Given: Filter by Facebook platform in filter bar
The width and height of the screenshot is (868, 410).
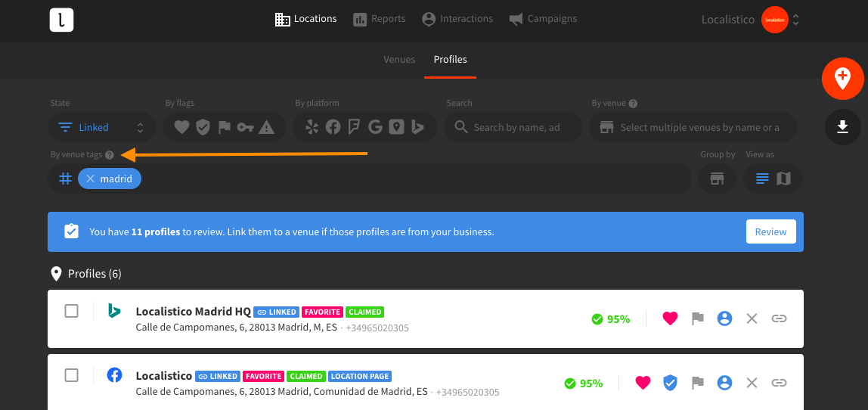Looking at the screenshot, I should (333, 127).
